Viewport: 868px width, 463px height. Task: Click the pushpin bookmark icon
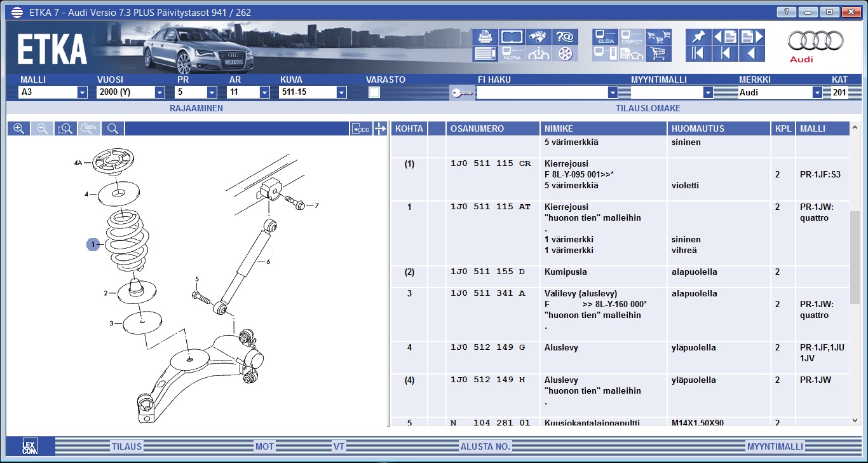pos(698,37)
